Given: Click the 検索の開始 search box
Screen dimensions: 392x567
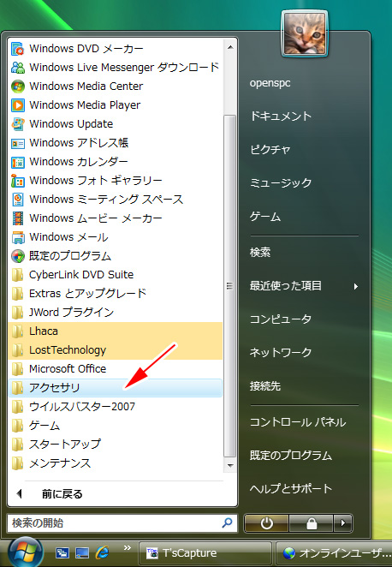Looking at the screenshot, I should click(122, 522).
